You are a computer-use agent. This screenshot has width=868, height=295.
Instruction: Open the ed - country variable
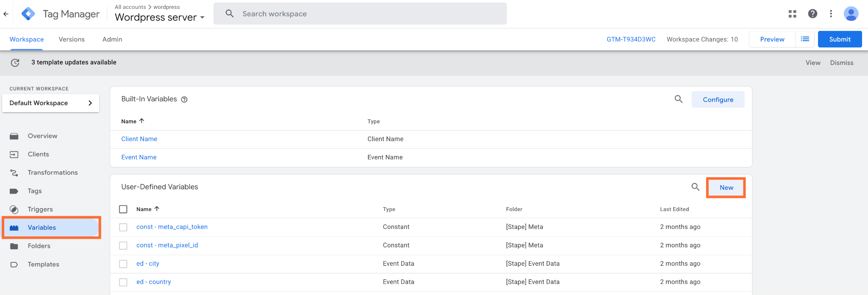154,282
